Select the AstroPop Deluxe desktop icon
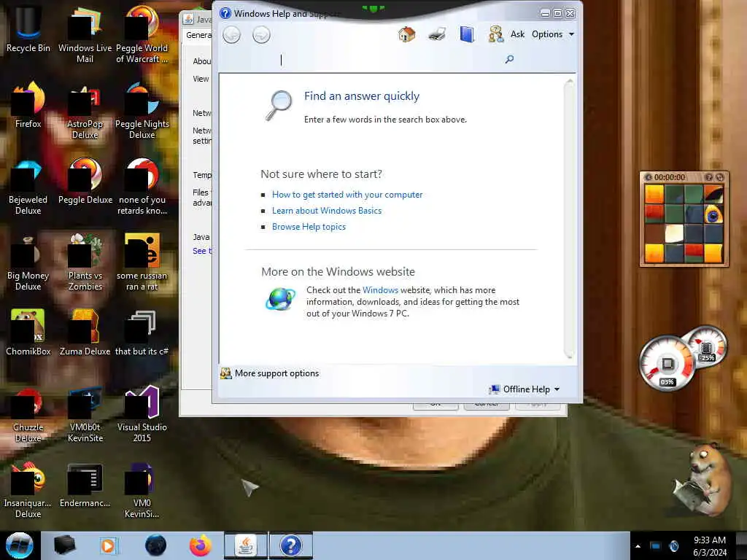This screenshot has height=560, width=747. coord(85,111)
